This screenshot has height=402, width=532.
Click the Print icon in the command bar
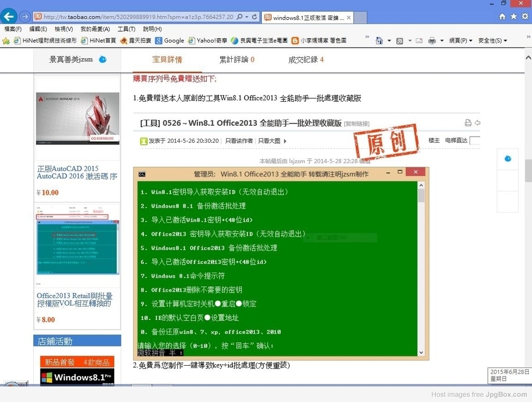pos(432,41)
